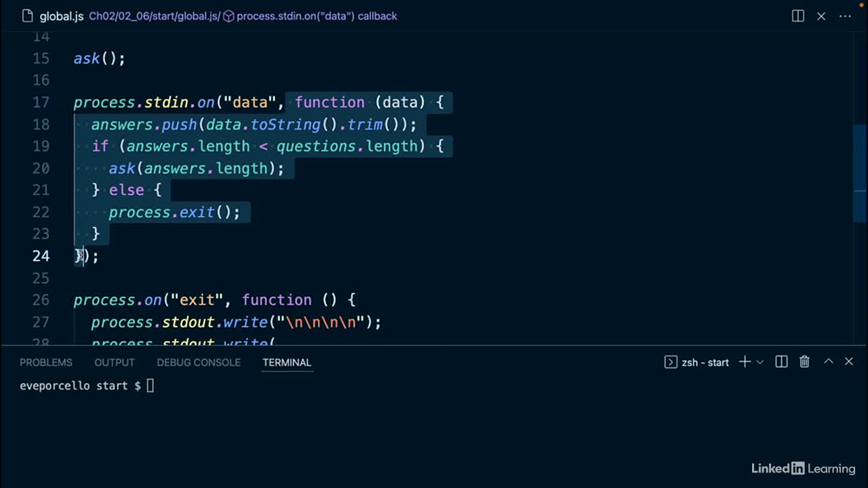Click process.stdout.write on line 27
868x488 pixels.
pos(179,323)
